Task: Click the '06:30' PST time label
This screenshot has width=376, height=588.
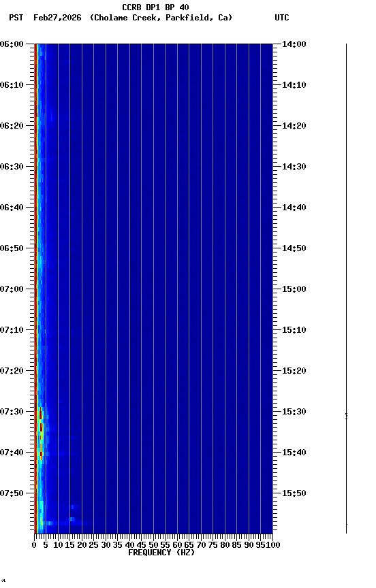Action: point(12,167)
